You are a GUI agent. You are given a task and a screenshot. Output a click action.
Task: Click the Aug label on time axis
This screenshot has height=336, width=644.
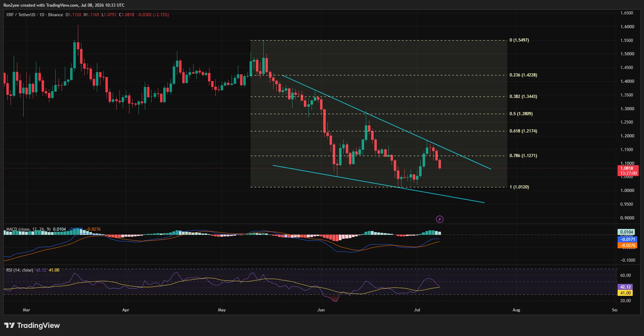pos(516,310)
